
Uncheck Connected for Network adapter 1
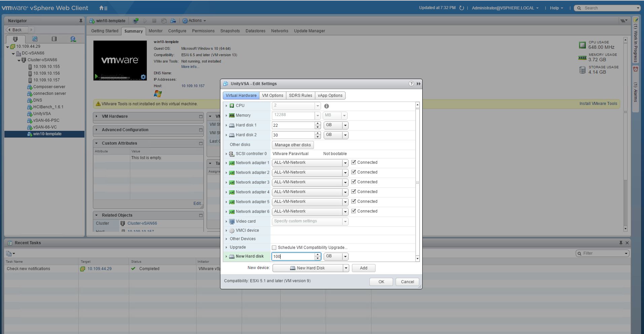coord(354,162)
